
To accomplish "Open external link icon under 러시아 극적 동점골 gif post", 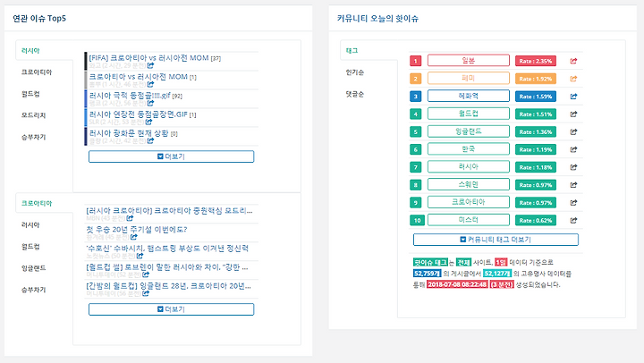I will point(151,103).
